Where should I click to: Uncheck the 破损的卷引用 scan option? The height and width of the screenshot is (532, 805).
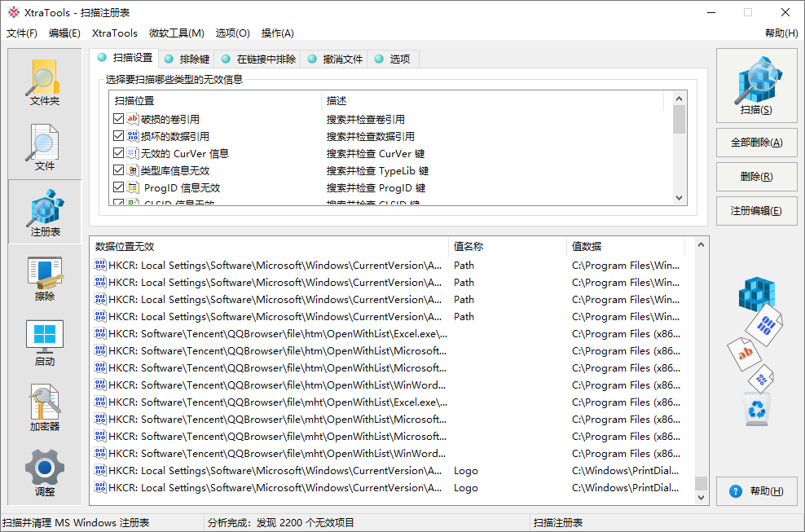coord(117,118)
